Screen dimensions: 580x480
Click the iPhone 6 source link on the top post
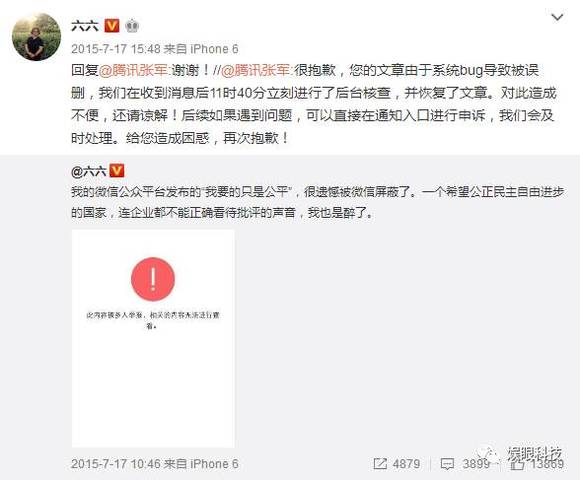[214, 49]
